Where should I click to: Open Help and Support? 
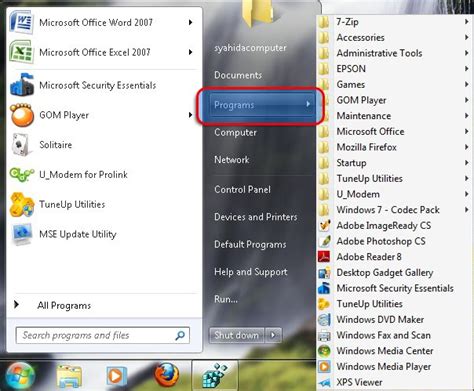coord(251,272)
